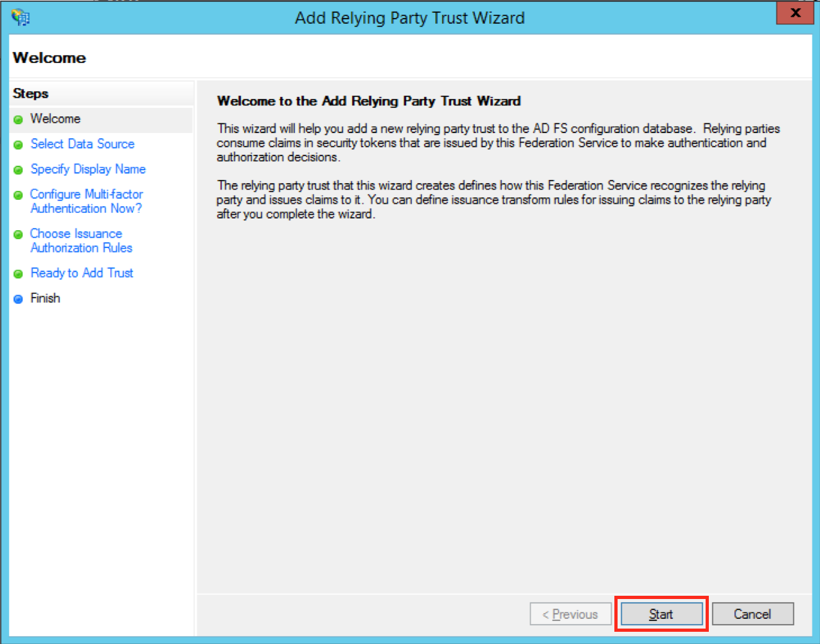
Task: Select the Finish step in the sidebar
Action: [45, 298]
